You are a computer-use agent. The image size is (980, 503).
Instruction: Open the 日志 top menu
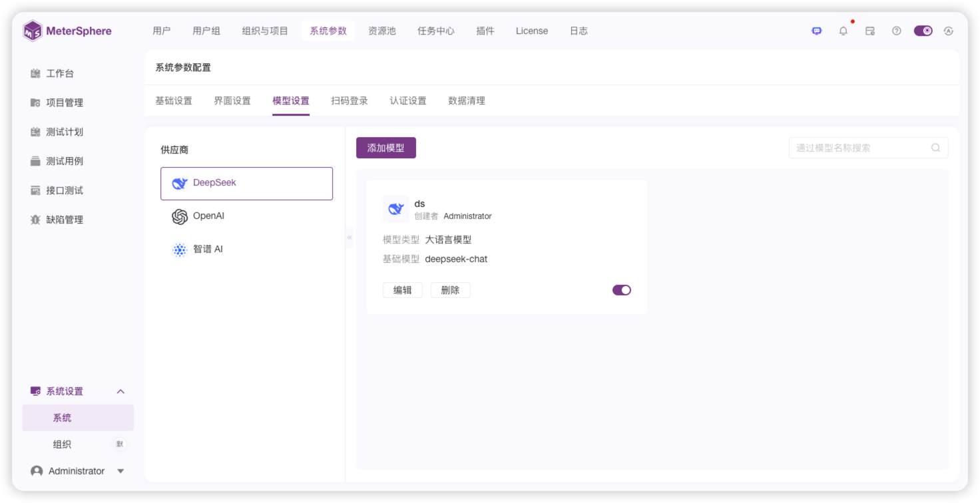[579, 31]
